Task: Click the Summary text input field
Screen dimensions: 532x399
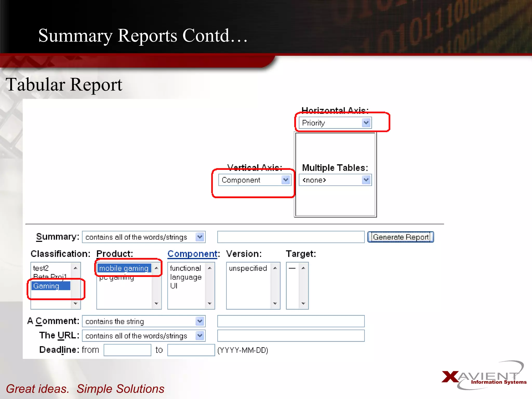Action: click(291, 237)
